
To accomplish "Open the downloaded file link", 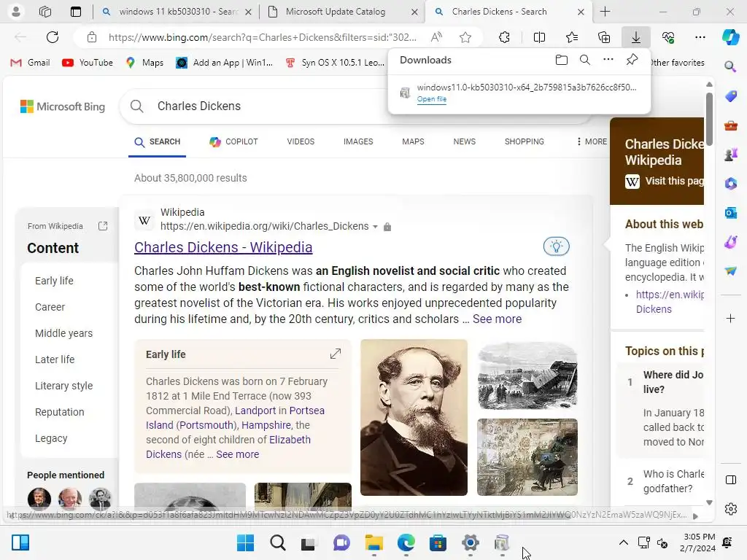I will [432, 99].
